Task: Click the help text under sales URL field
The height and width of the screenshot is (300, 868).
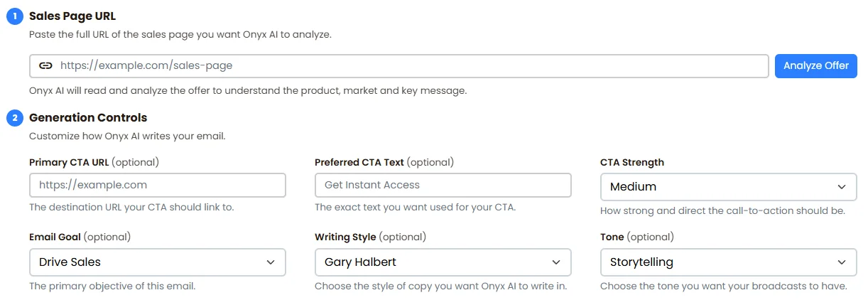Action: 248,91
